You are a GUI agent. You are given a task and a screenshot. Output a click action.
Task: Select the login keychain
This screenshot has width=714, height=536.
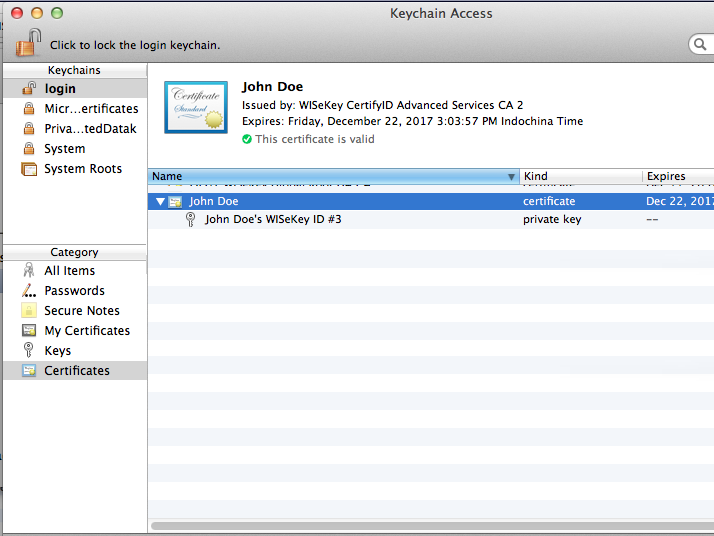click(x=75, y=88)
